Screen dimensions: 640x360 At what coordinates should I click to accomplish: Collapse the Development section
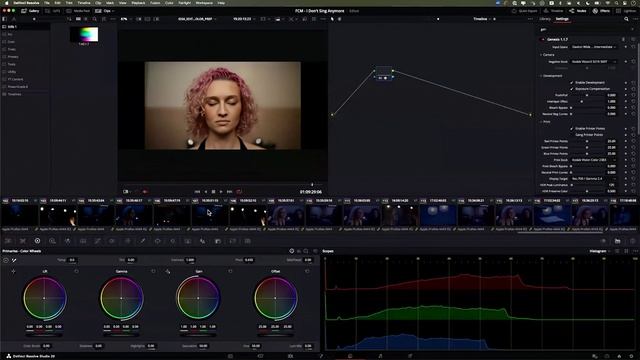coord(541,76)
